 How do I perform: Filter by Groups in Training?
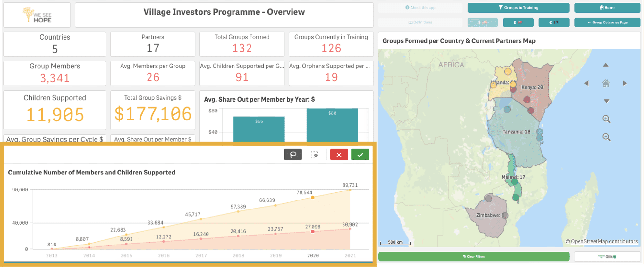point(518,8)
